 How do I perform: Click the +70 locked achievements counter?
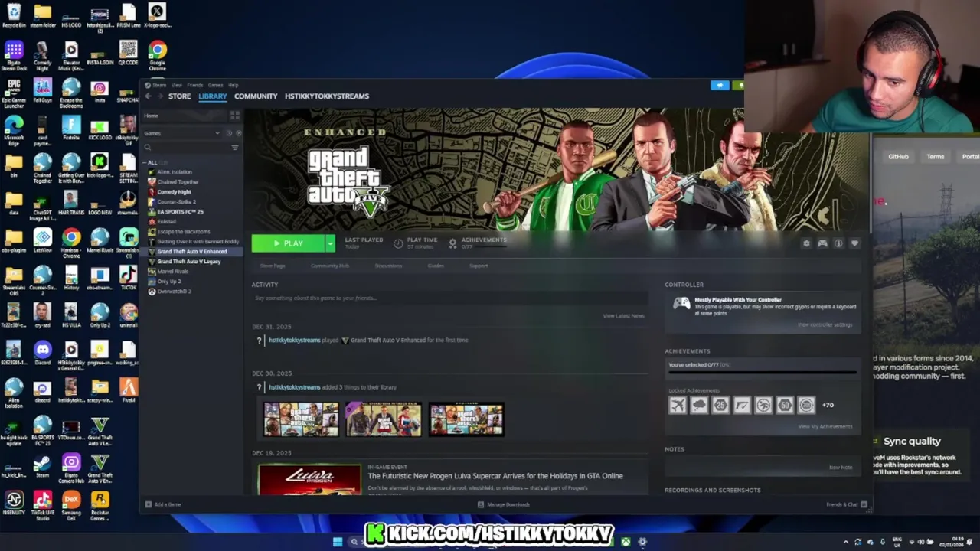pos(828,405)
